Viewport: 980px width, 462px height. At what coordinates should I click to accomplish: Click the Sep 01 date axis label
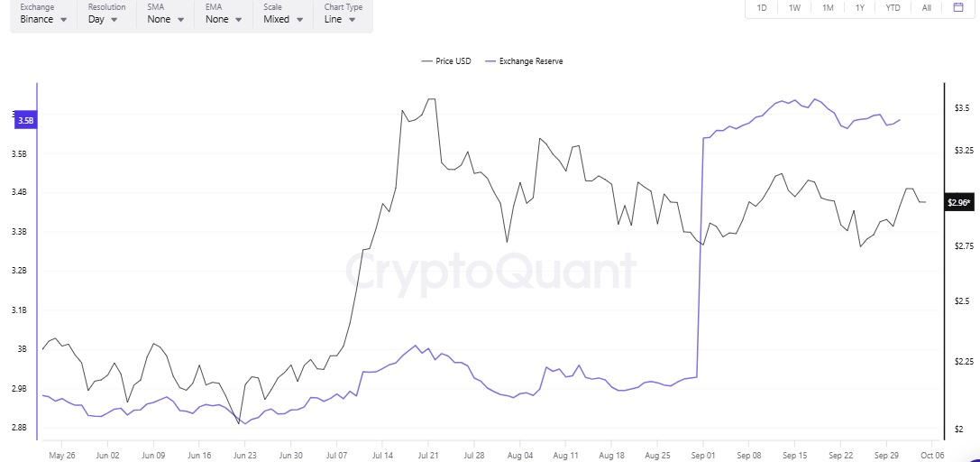click(704, 455)
